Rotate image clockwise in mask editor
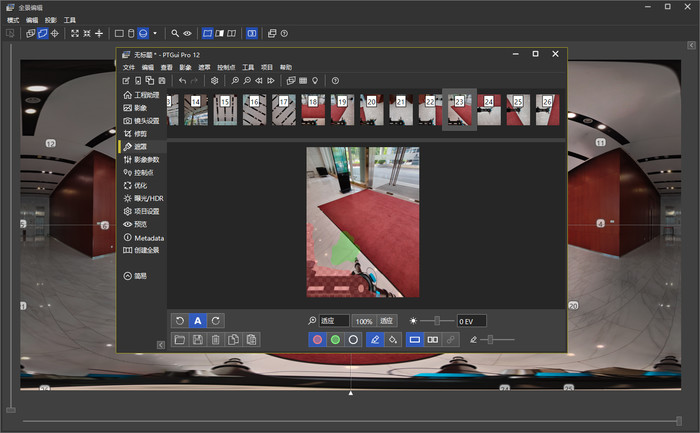700x433 pixels. [216, 321]
